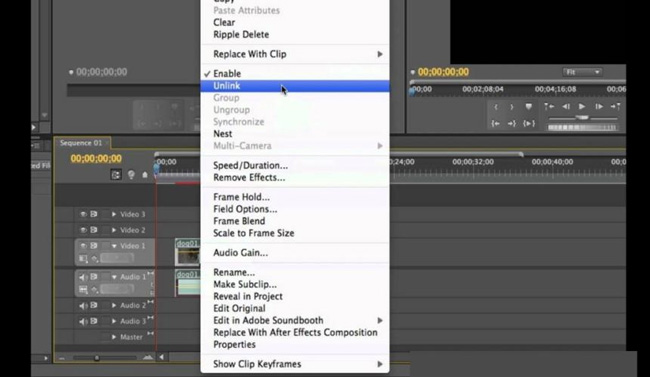Screen dimensions: 650x377
Task: Click the Go to In Point icon
Action: coord(495,123)
